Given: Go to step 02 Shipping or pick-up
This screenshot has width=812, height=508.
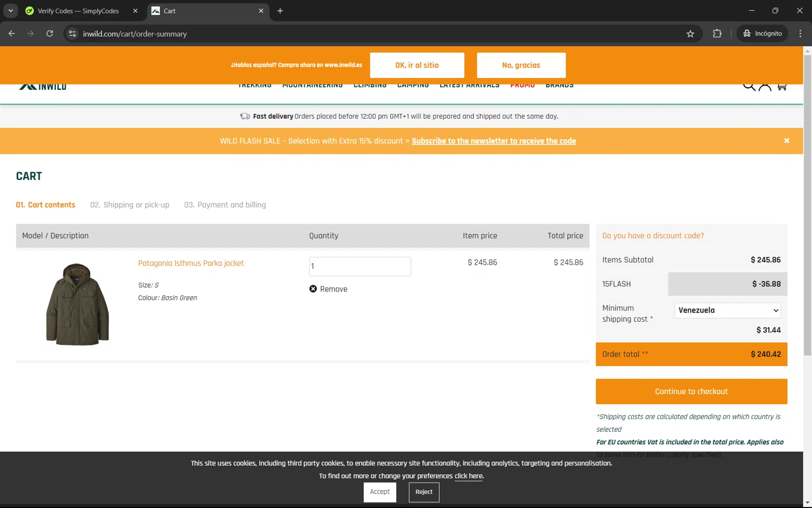Looking at the screenshot, I should tap(130, 205).
